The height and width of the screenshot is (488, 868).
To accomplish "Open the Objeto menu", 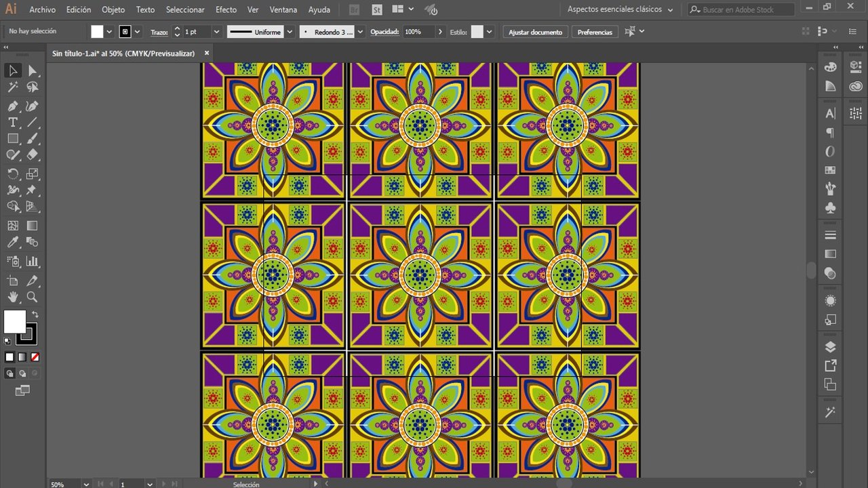I will pyautogui.click(x=113, y=9).
